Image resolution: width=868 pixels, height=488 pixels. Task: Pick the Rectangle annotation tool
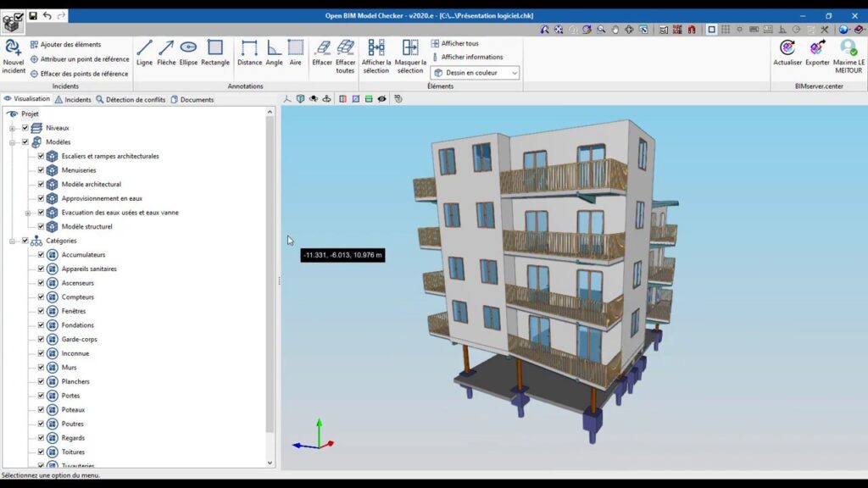pos(215,52)
